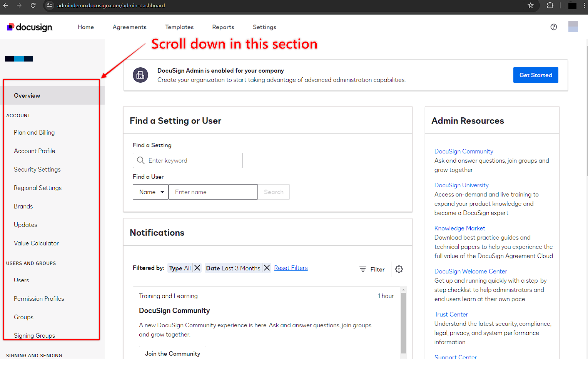
Task: Remove the Type All filter
Action: (x=197, y=268)
